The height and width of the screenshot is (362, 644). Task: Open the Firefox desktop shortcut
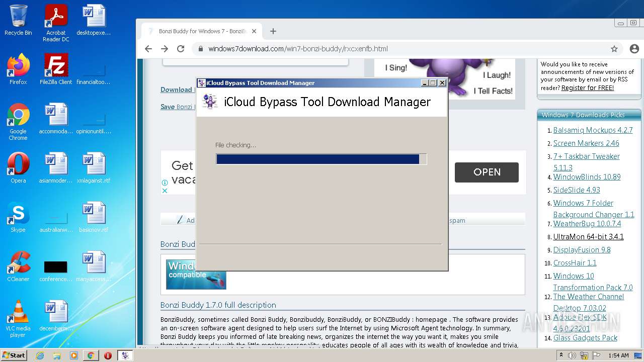[x=18, y=69]
